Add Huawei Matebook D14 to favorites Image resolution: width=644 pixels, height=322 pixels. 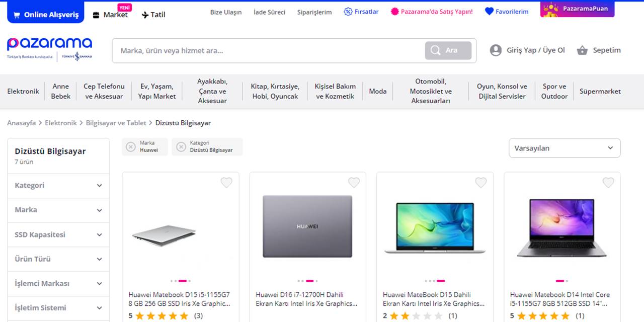(608, 183)
